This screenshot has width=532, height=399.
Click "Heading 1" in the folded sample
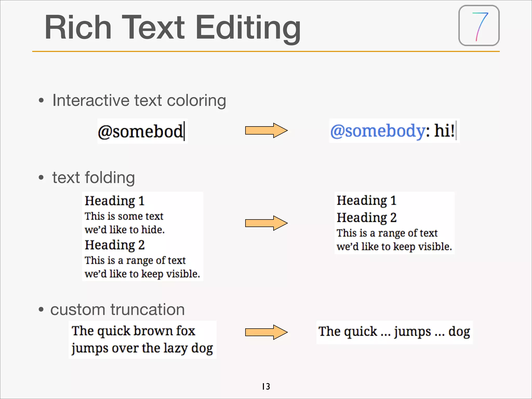point(367,201)
